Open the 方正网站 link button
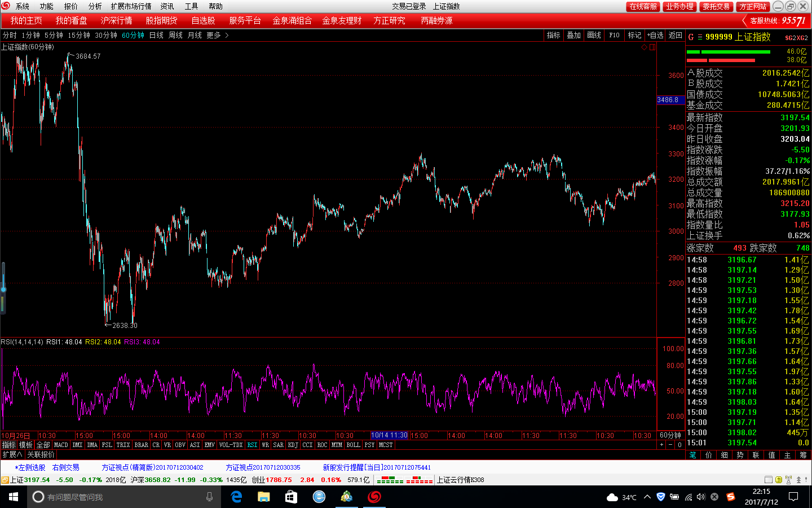 point(753,6)
